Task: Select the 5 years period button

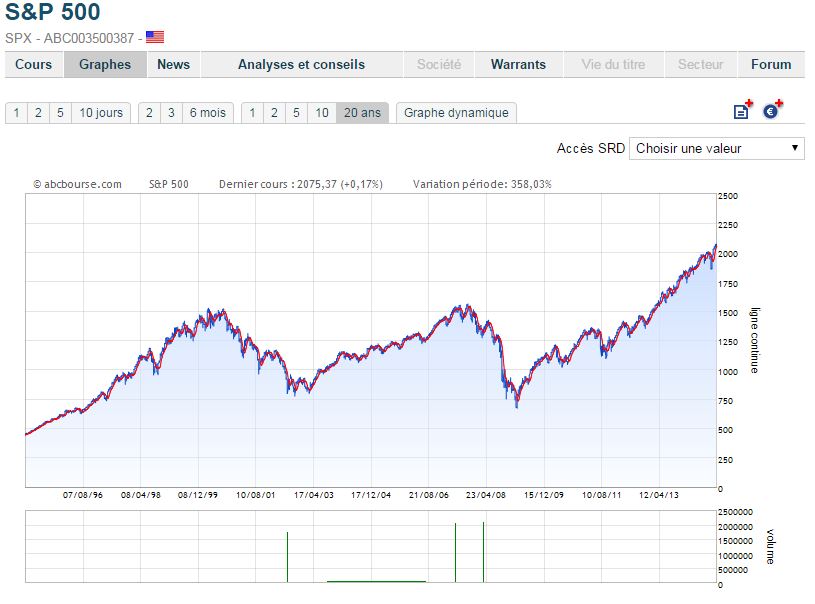Action: (x=296, y=113)
